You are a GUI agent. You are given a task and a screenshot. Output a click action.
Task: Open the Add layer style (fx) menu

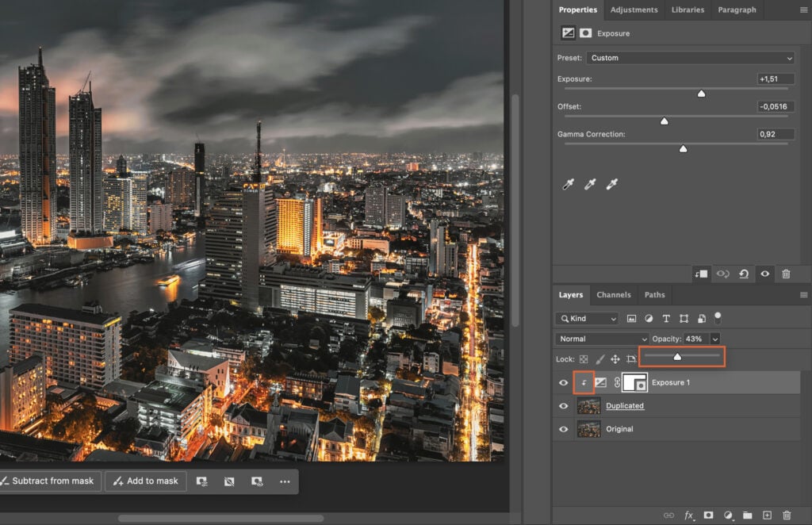[689, 514]
